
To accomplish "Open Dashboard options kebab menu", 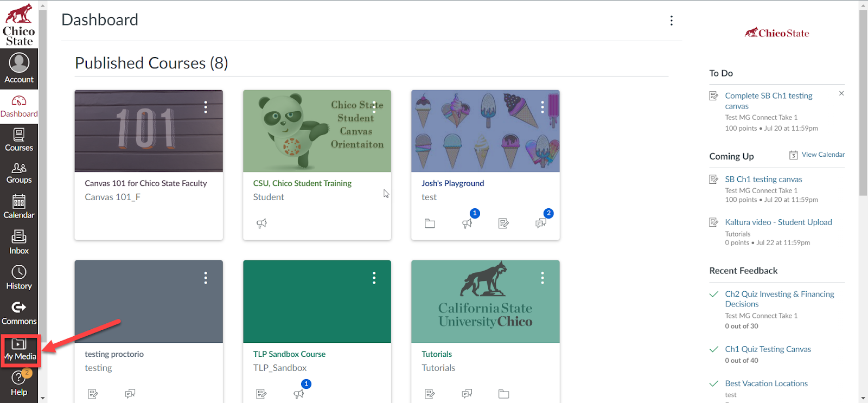I will (x=672, y=21).
